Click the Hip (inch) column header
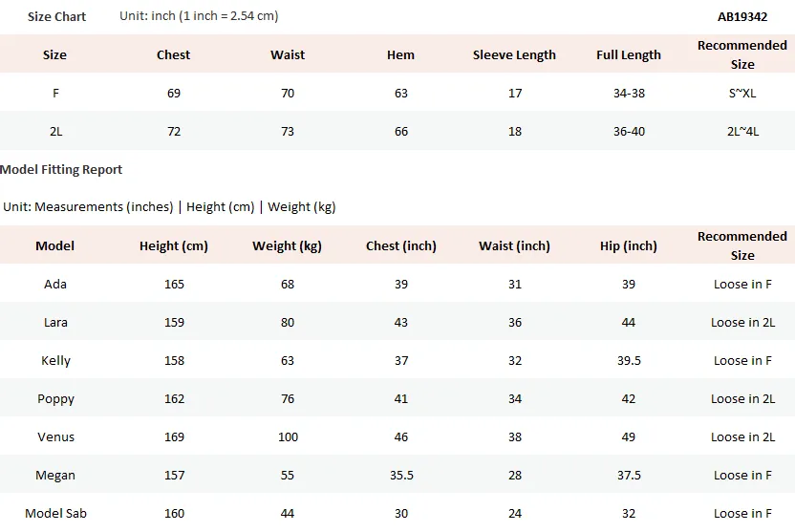The width and height of the screenshot is (795, 532). point(628,246)
